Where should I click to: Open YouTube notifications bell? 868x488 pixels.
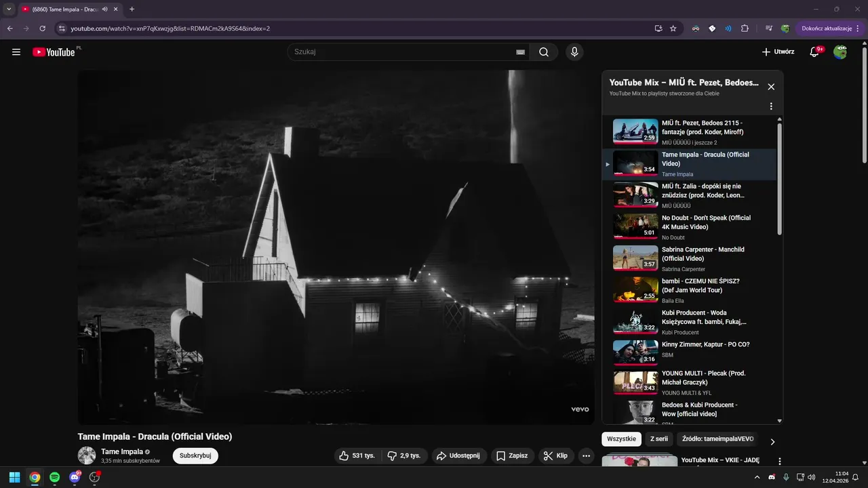[814, 52]
